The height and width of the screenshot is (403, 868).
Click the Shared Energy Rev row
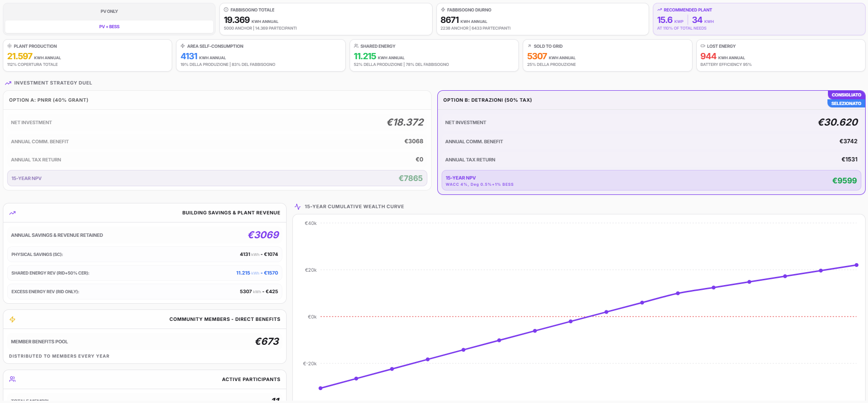[145, 273]
